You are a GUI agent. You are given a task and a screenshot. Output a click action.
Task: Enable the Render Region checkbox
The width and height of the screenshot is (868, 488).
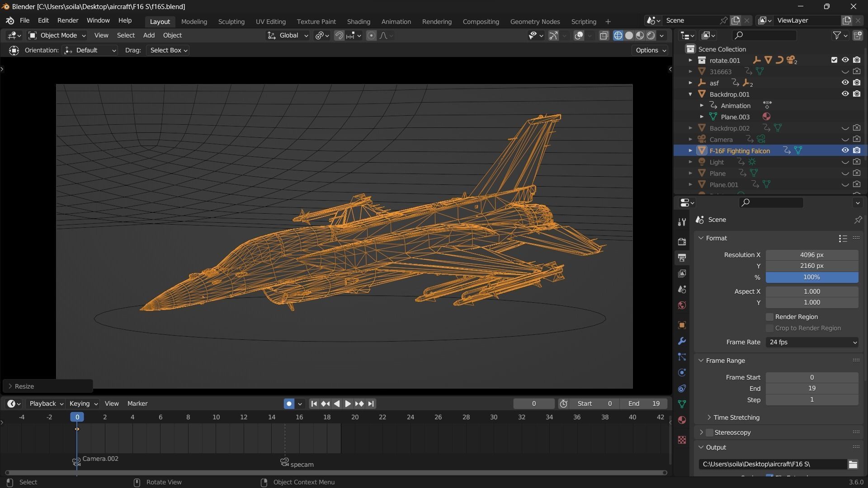(x=769, y=317)
